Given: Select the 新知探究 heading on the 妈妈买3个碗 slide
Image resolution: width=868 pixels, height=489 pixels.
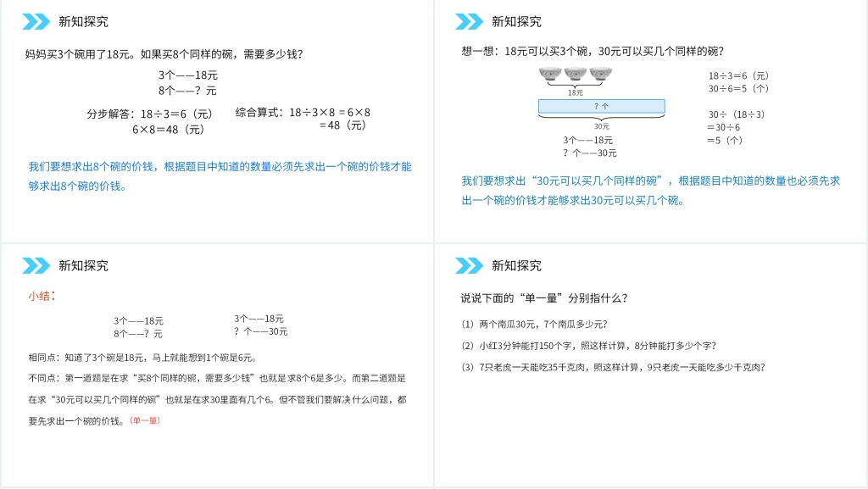Looking at the screenshot, I should pyautogui.click(x=84, y=21).
